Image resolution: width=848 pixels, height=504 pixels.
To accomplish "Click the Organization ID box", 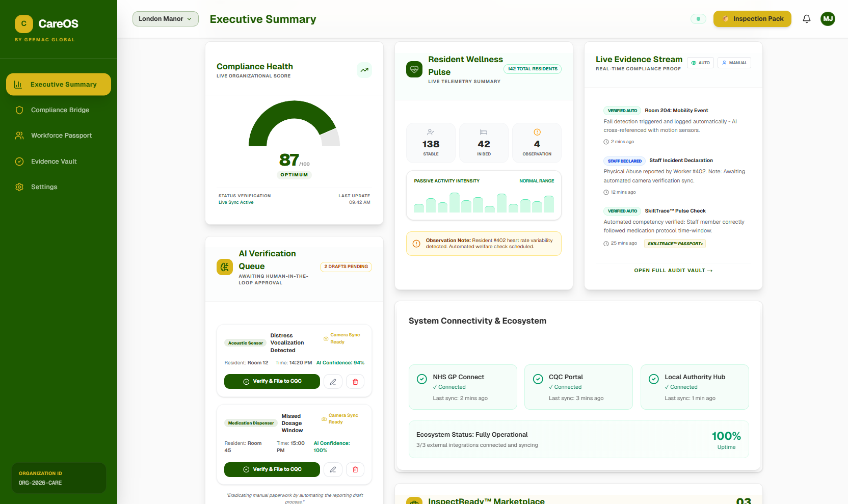I will point(59,478).
